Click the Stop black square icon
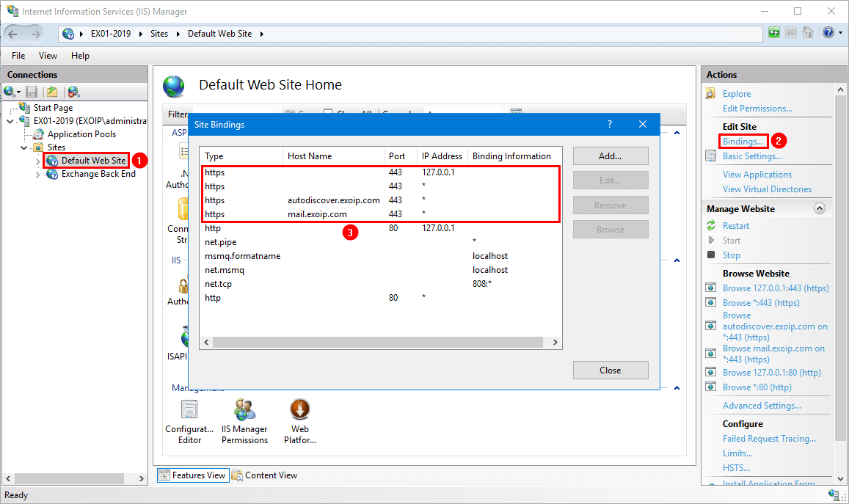Image resolution: width=849 pixels, height=504 pixels. coord(711,255)
